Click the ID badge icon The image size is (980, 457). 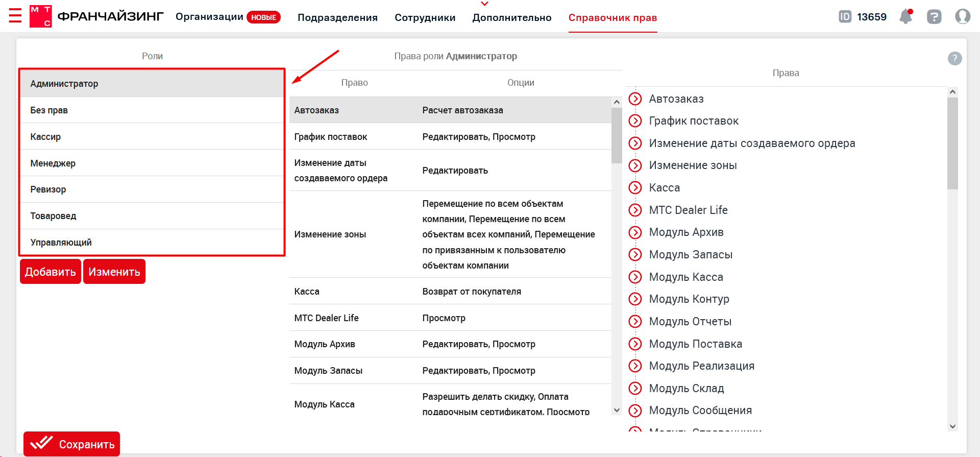click(x=845, y=17)
